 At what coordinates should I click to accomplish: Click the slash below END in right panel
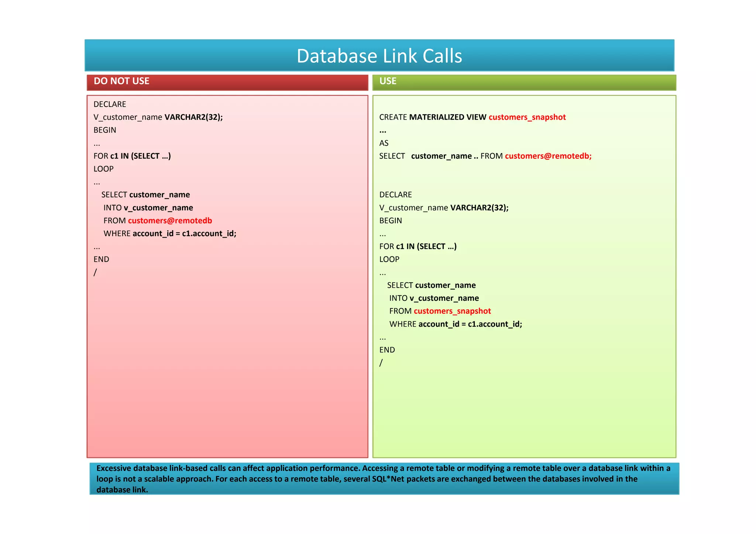coord(381,363)
